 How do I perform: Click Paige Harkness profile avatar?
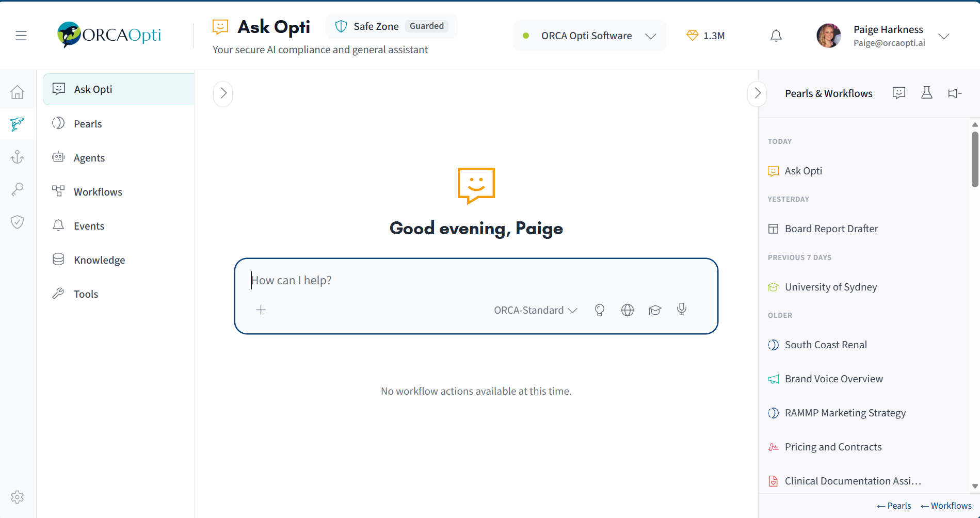(x=829, y=36)
